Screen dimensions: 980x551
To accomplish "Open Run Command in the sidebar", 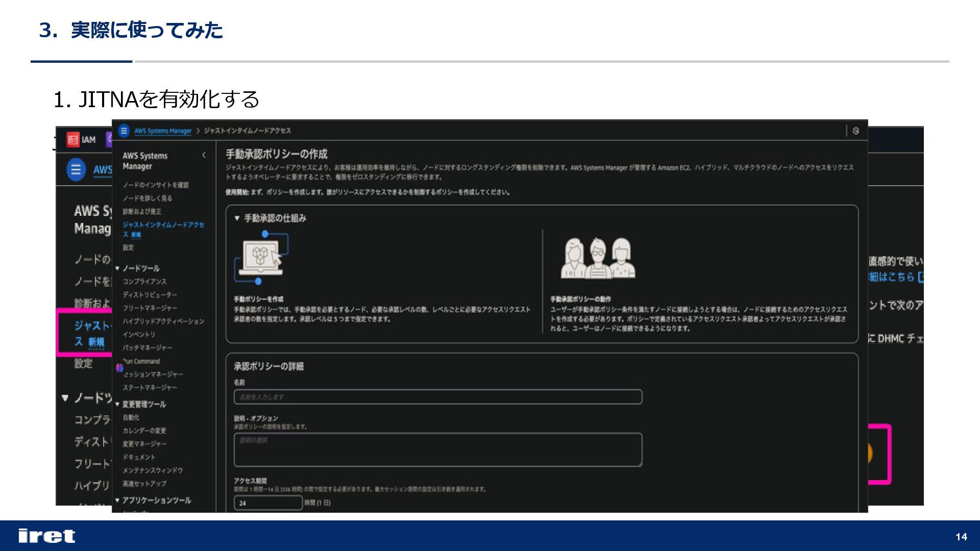I will point(141,361).
